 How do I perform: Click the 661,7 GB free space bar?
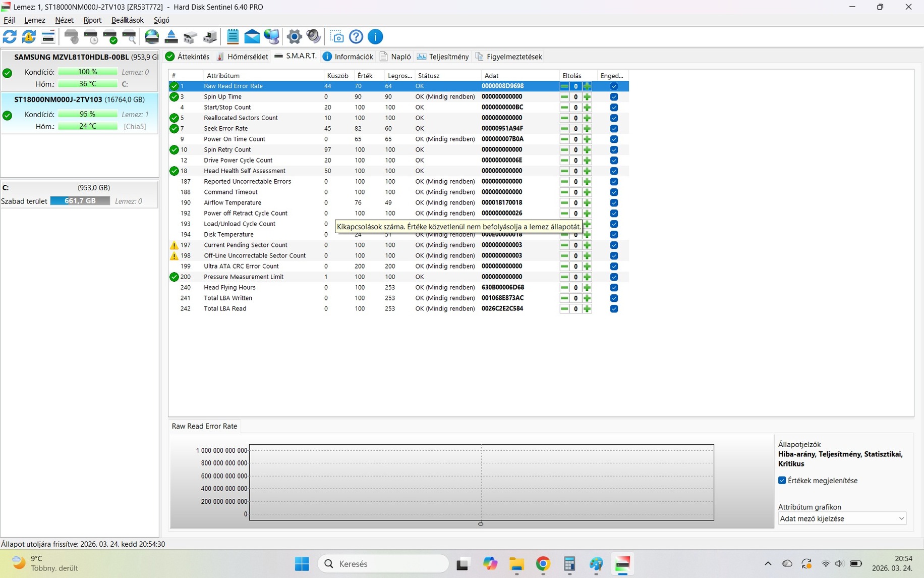tap(80, 201)
